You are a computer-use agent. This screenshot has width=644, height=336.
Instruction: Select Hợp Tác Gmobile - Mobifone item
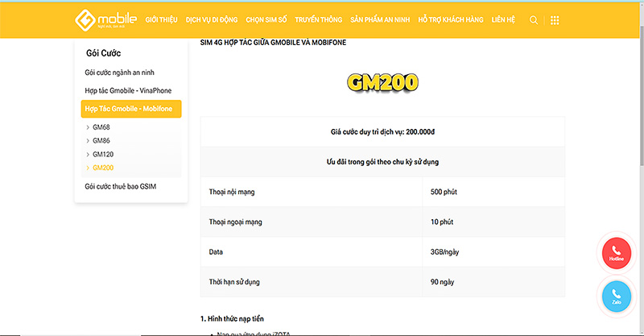(x=131, y=109)
